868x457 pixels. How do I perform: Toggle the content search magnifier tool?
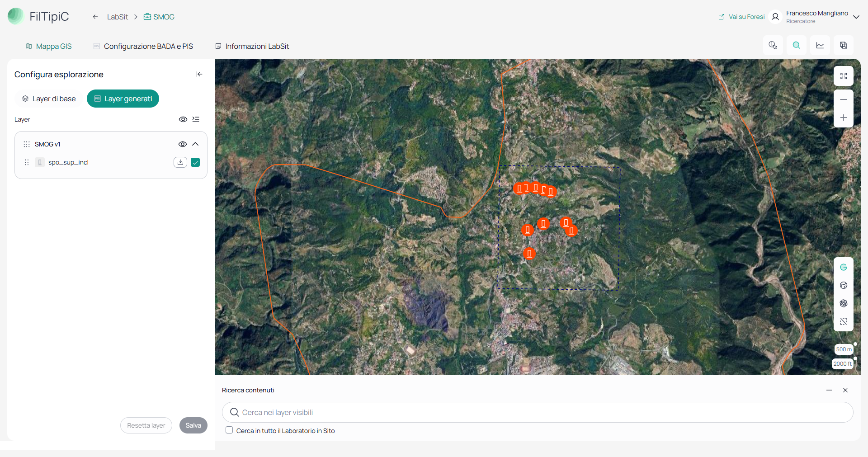pos(797,45)
